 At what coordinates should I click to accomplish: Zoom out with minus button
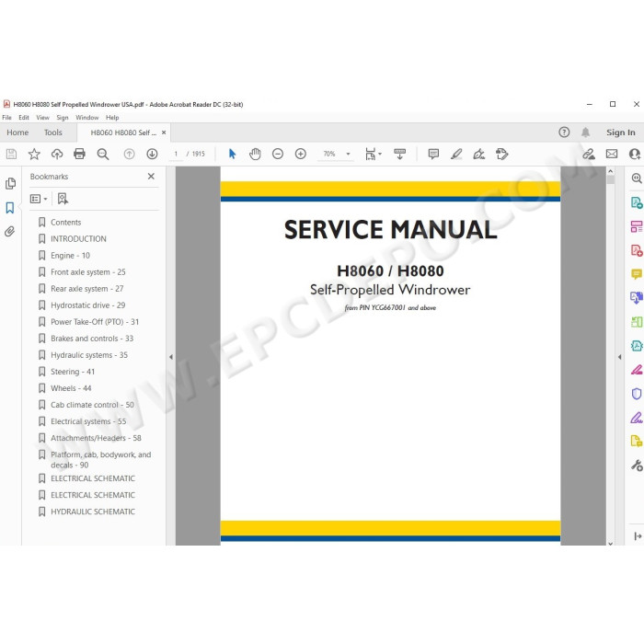(278, 154)
